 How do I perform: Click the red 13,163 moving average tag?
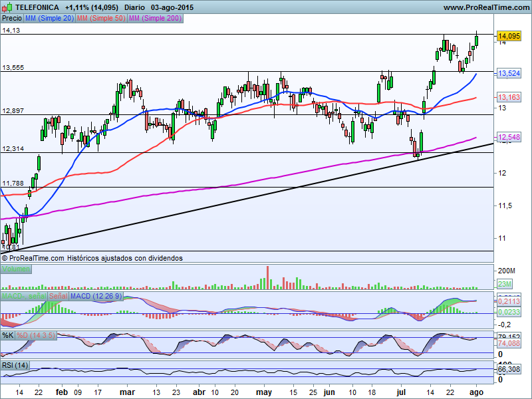pos(509,97)
